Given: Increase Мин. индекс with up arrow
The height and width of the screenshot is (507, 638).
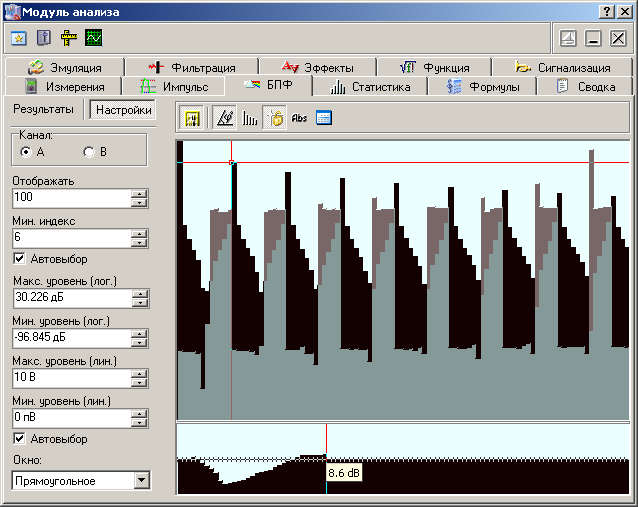Looking at the screenshot, I should click(x=139, y=234).
